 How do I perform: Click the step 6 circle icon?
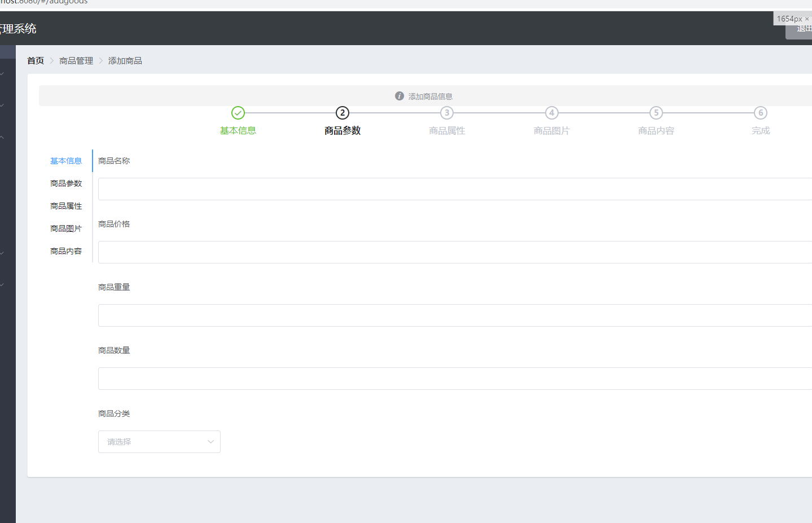pos(761,113)
